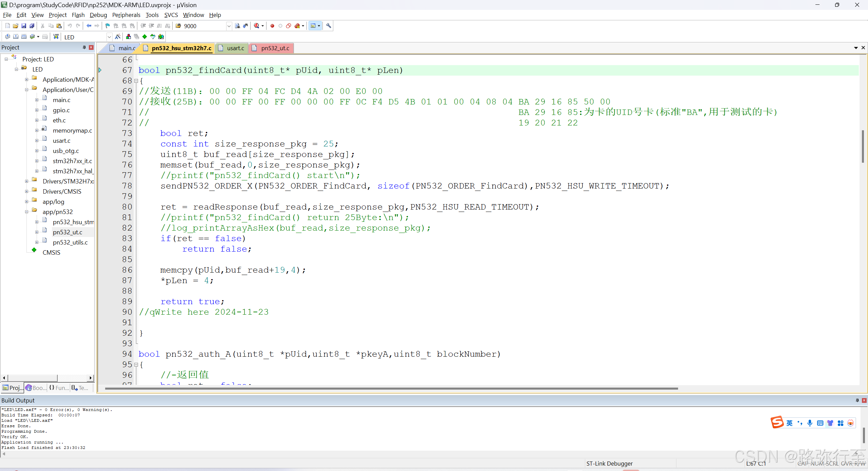Open the Configuration wrench icon
The image size is (868, 471).
point(328,26)
